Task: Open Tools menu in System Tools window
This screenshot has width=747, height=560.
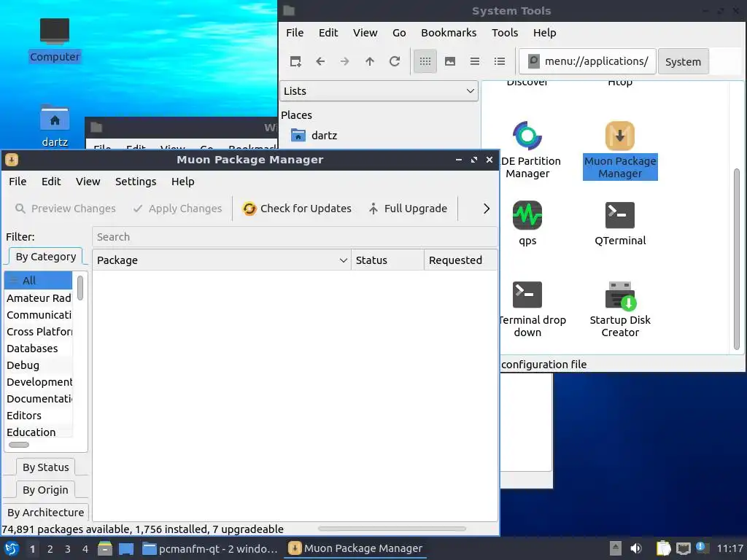Action: pyautogui.click(x=505, y=33)
